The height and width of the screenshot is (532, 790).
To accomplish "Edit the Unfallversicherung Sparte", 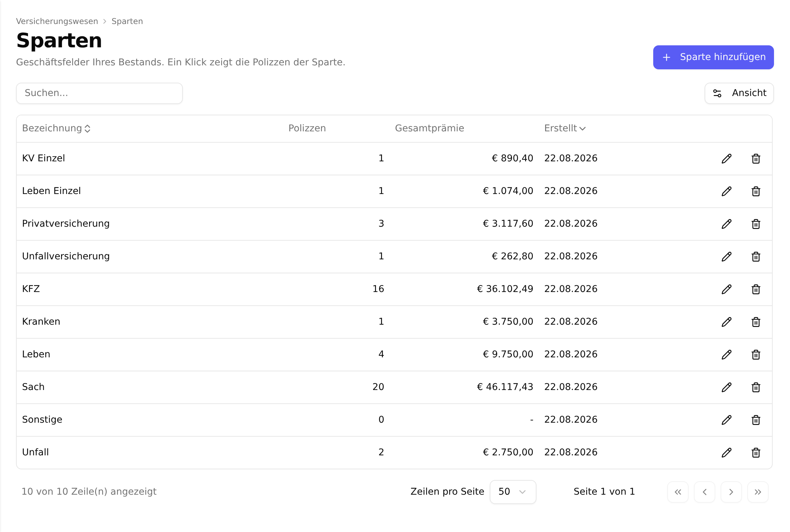I will [726, 257].
